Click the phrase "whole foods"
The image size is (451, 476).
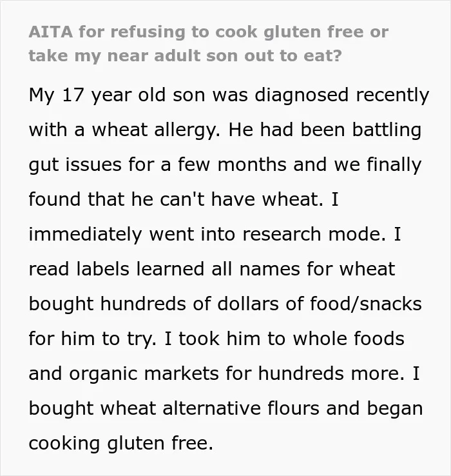coord(349,339)
